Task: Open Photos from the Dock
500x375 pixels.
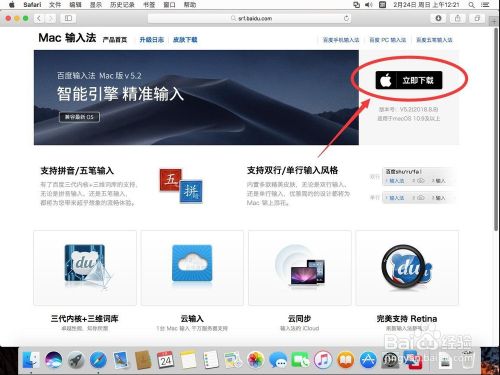Action: coord(256,360)
